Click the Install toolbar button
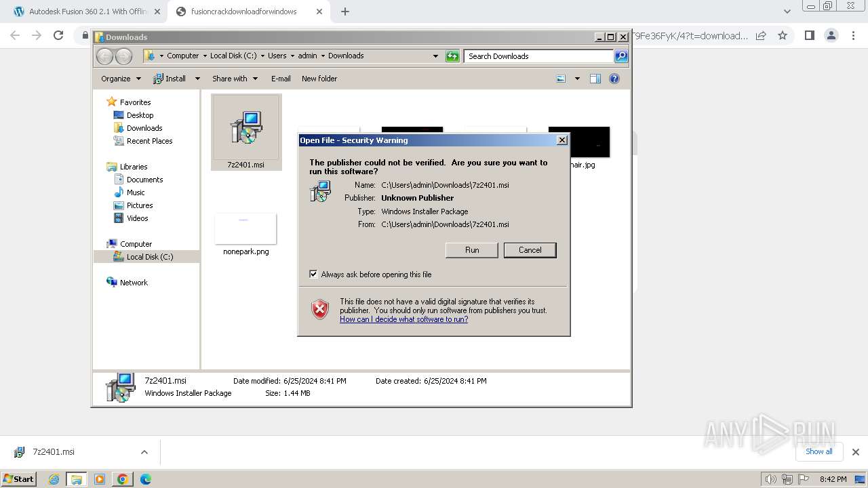868x488 pixels. (x=170, y=79)
